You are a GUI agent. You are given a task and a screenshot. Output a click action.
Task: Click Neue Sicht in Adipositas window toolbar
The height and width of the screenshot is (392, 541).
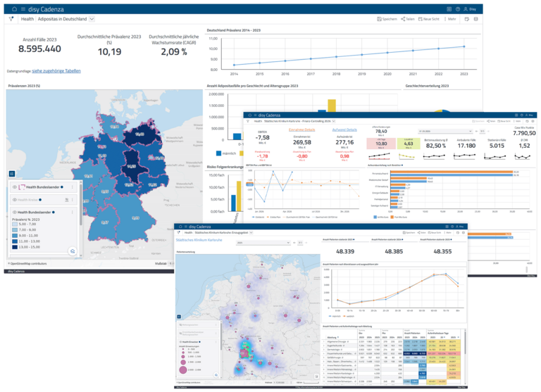pos(429,19)
